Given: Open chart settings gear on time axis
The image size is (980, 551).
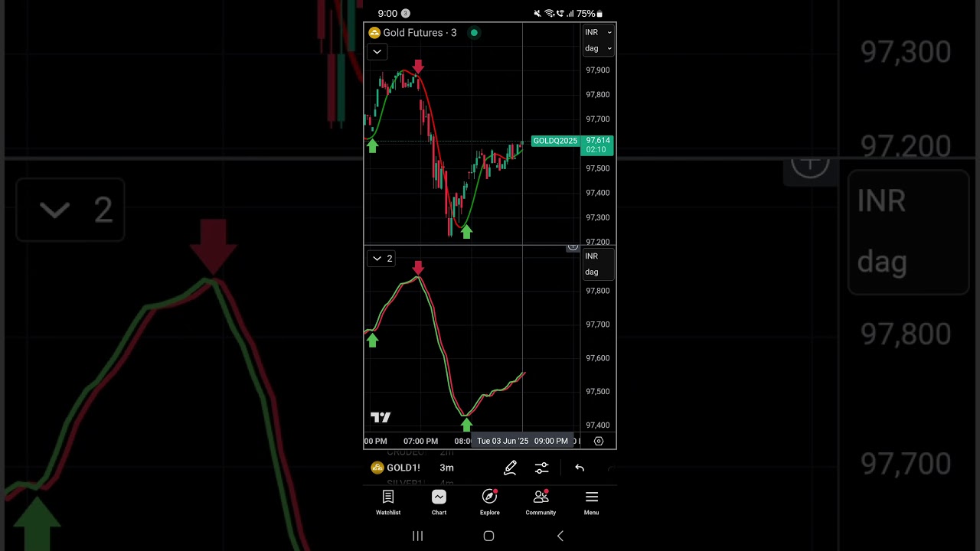Looking at the screenshot, I should [x=599, y=441].
